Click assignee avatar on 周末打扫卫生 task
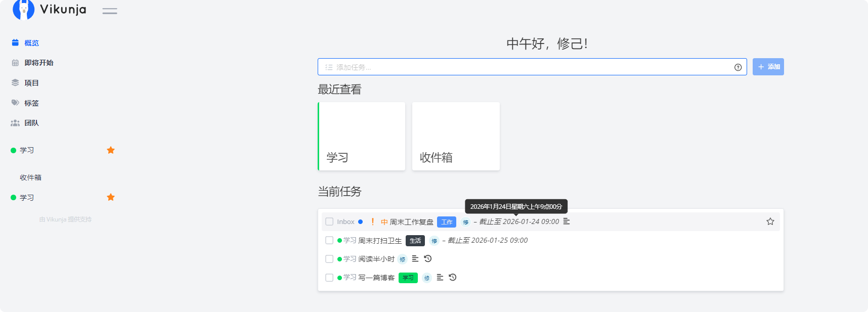The height and width of the screenshot is (312, 868). 434,241
